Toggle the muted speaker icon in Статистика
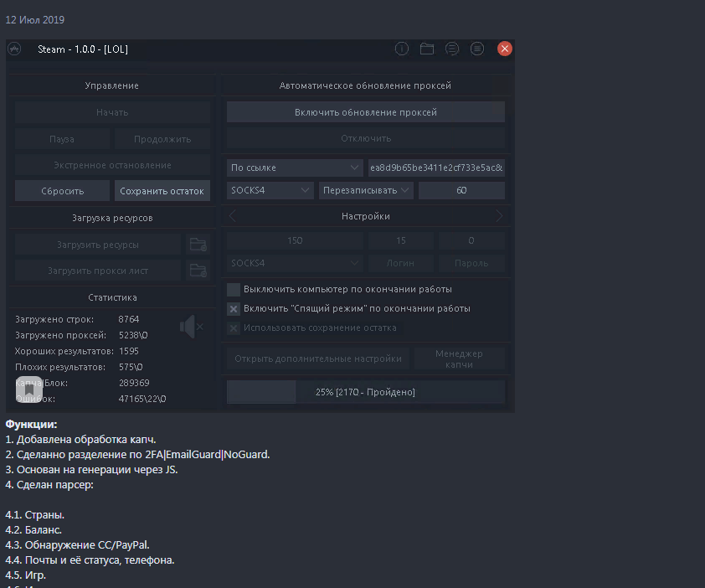This screenshot has height=588, width=705. point(191,328)
